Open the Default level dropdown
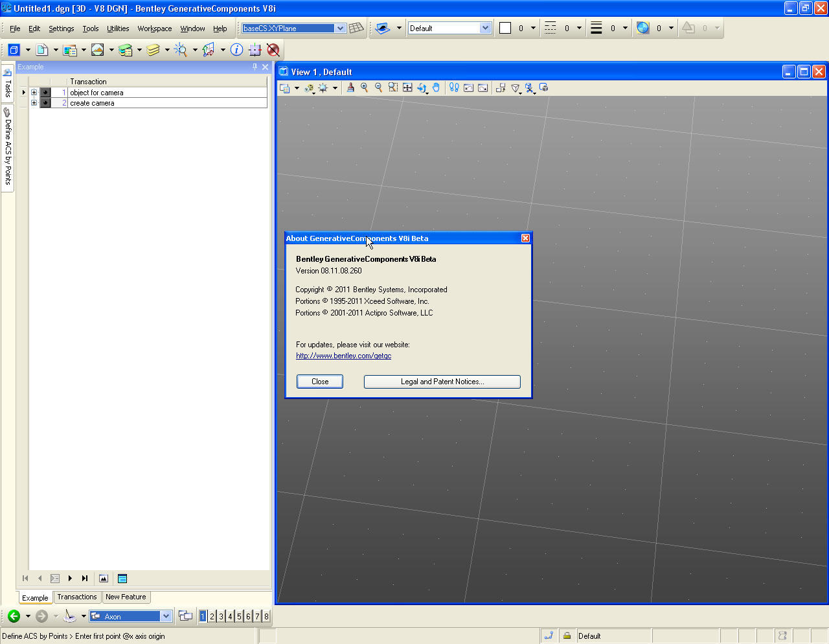This screenshot has height=644, width=829. tap(485, 28)
